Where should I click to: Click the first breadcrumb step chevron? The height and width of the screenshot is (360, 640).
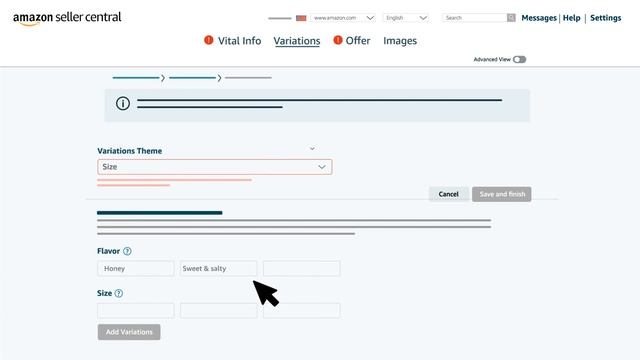point(163,78)
